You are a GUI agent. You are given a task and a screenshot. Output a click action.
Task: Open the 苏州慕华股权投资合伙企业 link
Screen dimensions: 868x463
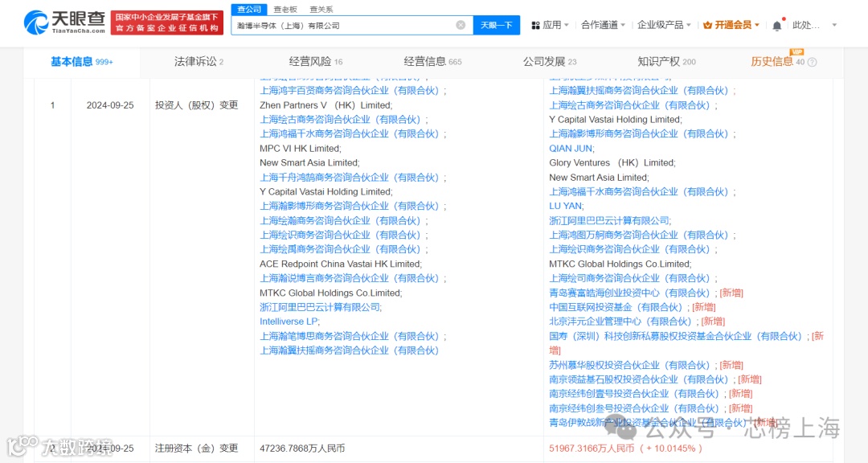629,366
